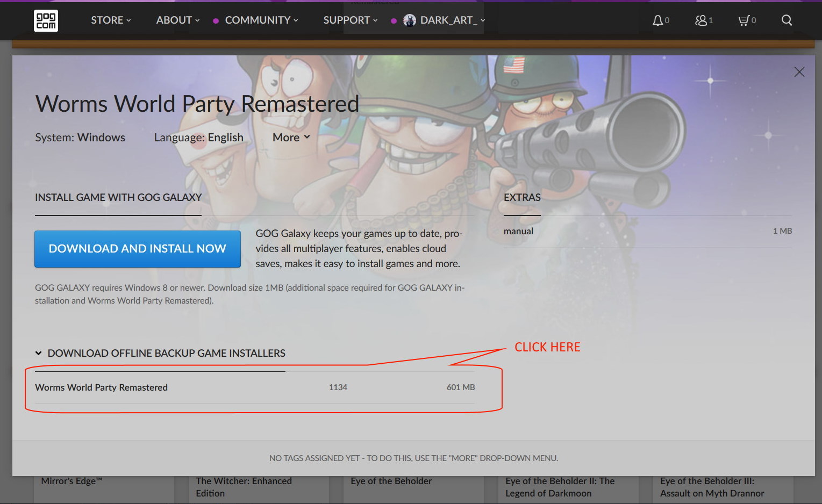
Task: Open the STORE menu
Action: 111,20
